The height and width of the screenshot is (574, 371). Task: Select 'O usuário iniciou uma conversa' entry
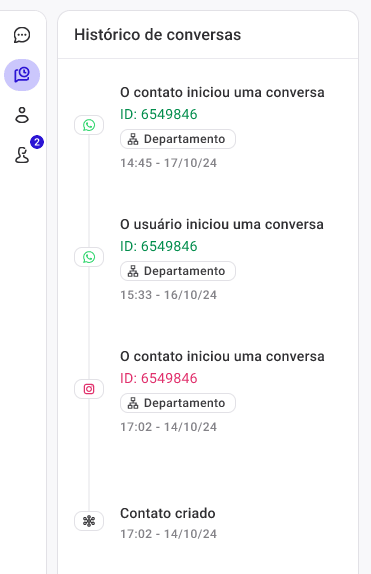pos(222,224)
